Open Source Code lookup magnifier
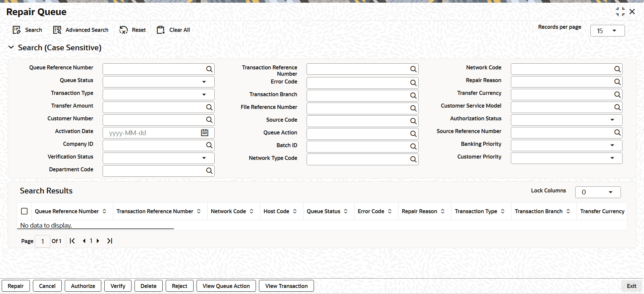 [413, 121]
